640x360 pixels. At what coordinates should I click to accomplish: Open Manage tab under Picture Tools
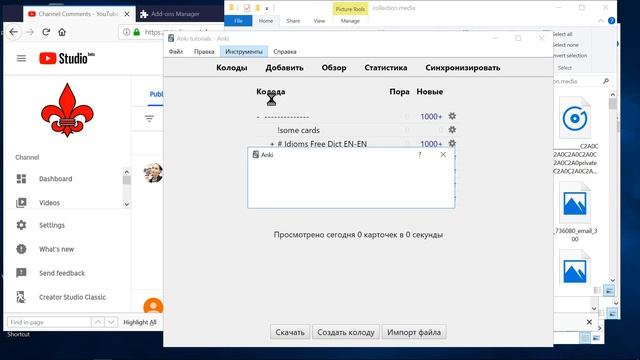pos(350,21)
